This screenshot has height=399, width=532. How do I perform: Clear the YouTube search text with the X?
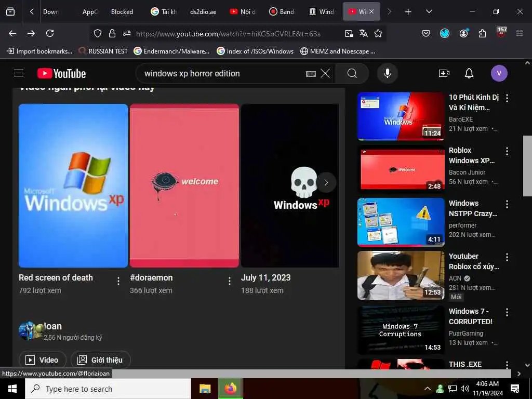coord(325,73)
